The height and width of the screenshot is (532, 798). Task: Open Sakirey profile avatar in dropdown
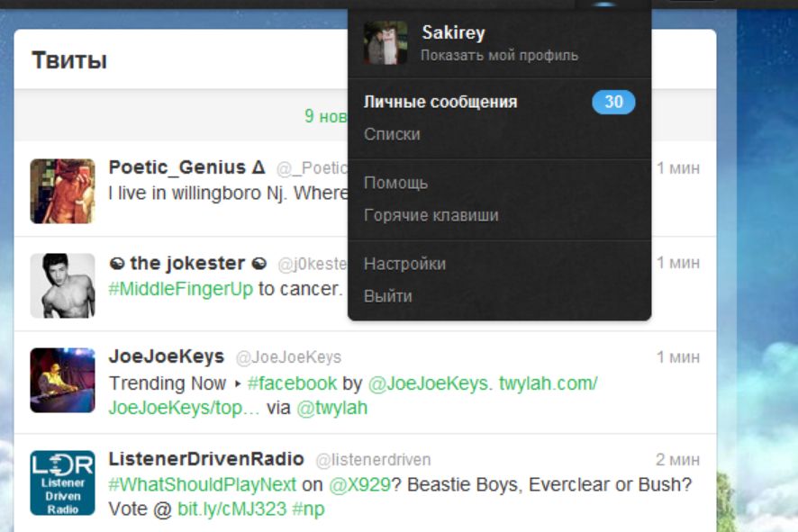(385, 42)
